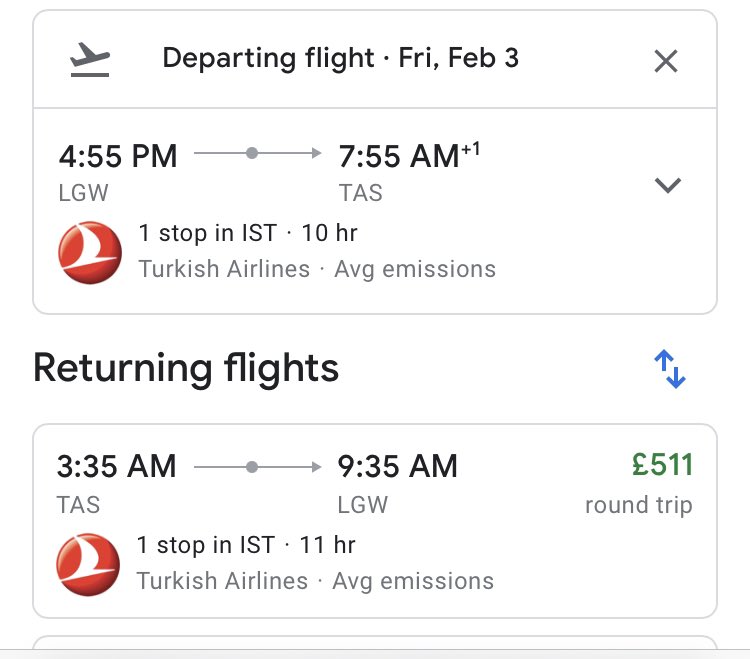Click the Returning flights heading
The height and width of the screenshot is (659, 750).
[x=186, y=369]
